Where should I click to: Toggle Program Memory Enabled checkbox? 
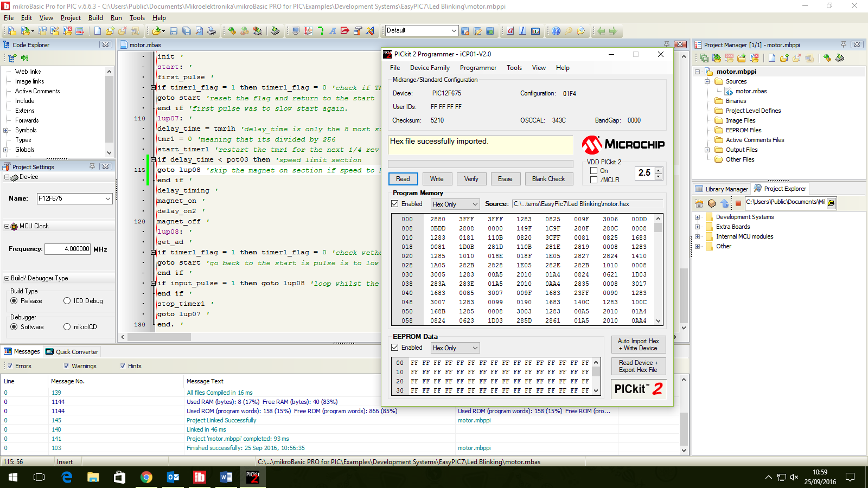(395, 204)
